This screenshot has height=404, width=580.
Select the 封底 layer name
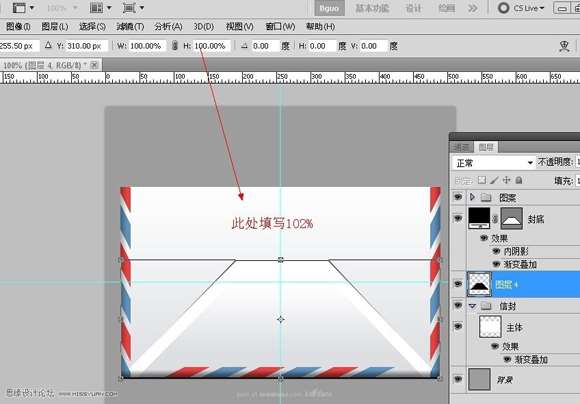536,219
